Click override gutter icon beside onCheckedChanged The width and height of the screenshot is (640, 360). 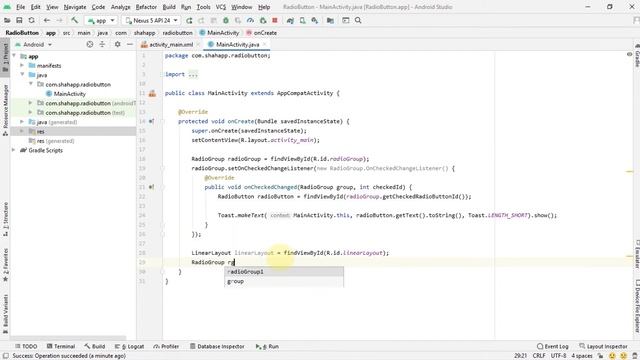[x=151, y=187]
